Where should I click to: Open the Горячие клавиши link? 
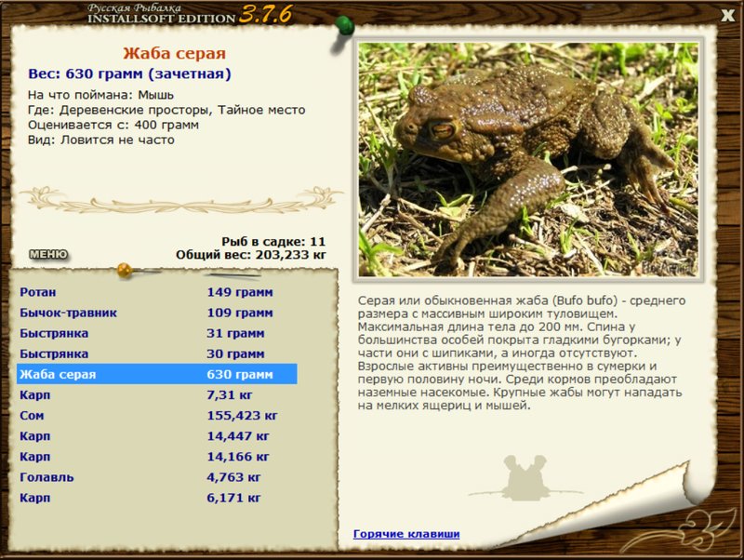(x=406, y=534)
